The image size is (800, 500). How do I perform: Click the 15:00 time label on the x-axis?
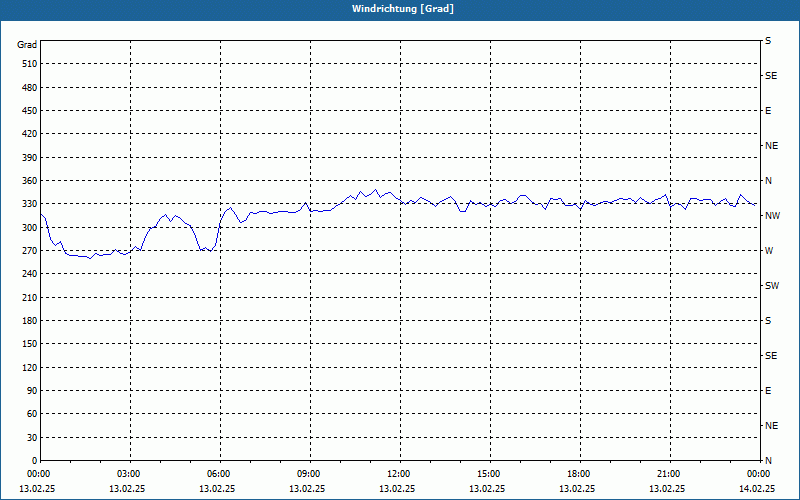click(x=490, y=474)
